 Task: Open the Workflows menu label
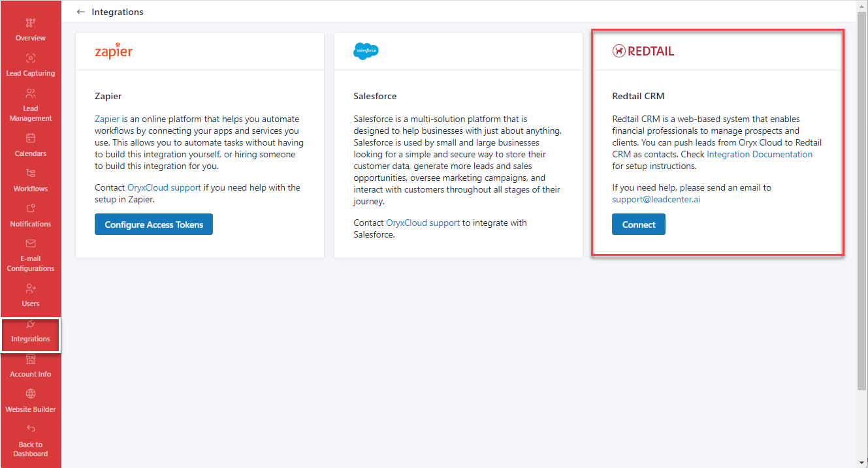pos(31,189)
